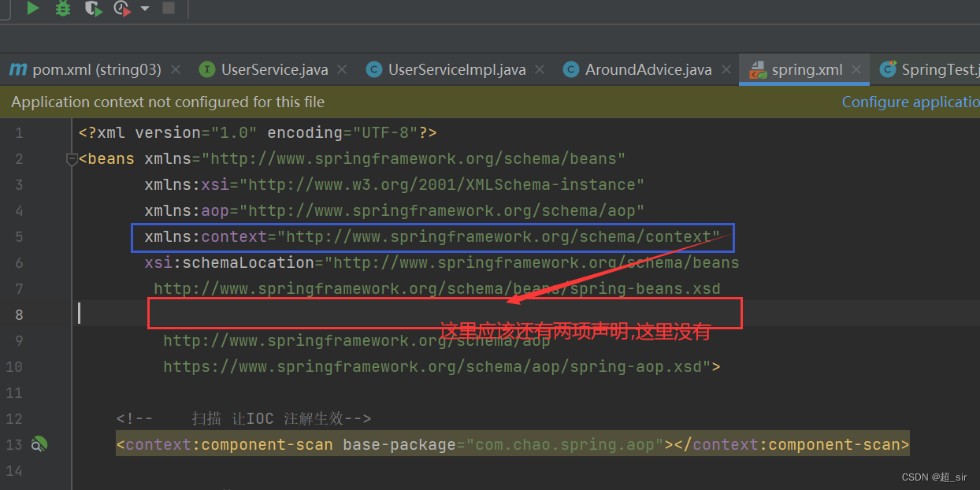This screenshot has height=490, width=980.
Task: Close the pom.xml (string03) tab
Action: tap(176, 69)
